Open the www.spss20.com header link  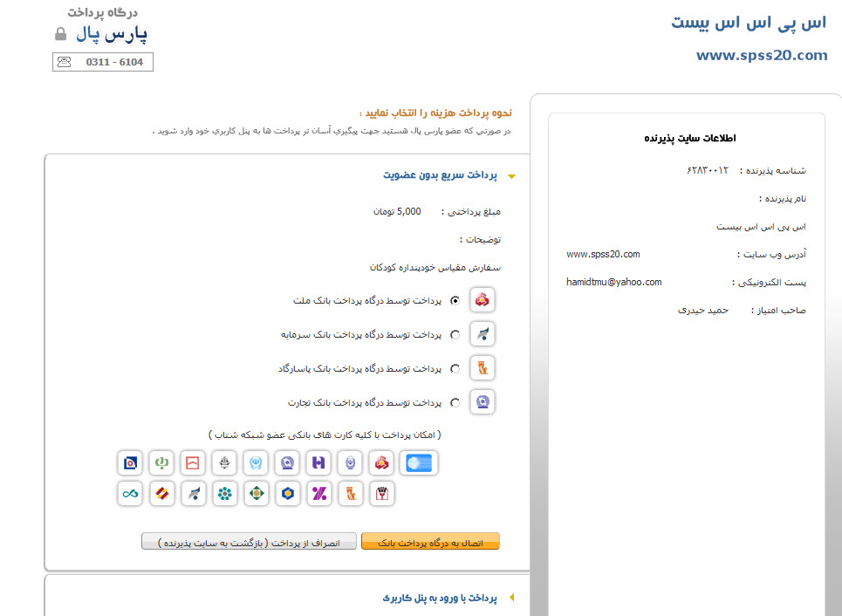click(x=761, y=55)
